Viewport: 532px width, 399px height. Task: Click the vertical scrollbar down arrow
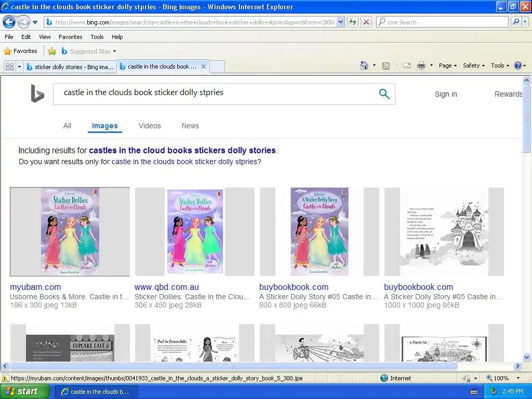527,357
